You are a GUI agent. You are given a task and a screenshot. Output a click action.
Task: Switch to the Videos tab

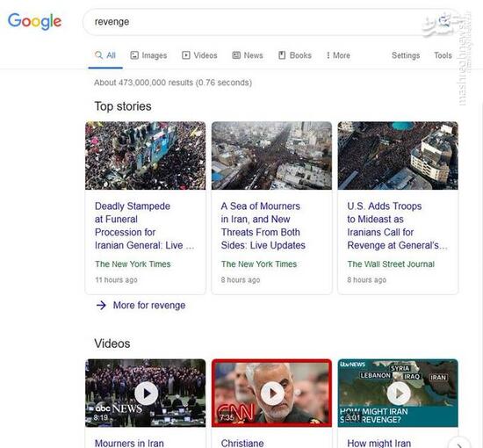pyautogui.click(x=199, y=55)
